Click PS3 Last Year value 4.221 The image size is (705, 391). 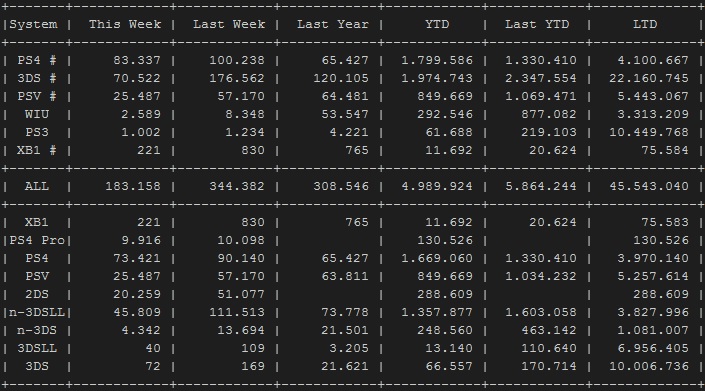[349, 132]
